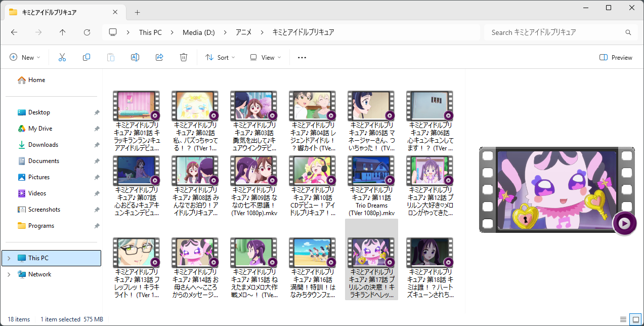Viewport: 644px width, 326px height.
Task: Expand chevron after This PC in path
Action: 173,32
